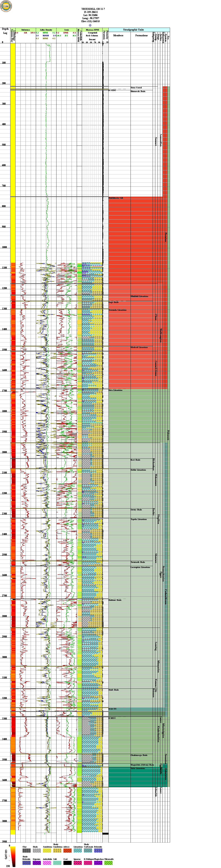This screenshot has height=868, width=221.
Task: Click the Chattanooga Shale label
Action: pyautogui.click(x=139, y=755)
